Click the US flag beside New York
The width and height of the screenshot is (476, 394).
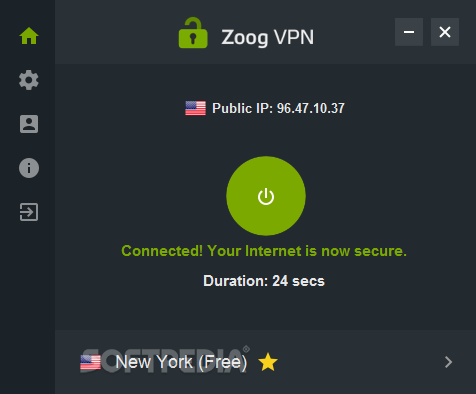point(90,362)
